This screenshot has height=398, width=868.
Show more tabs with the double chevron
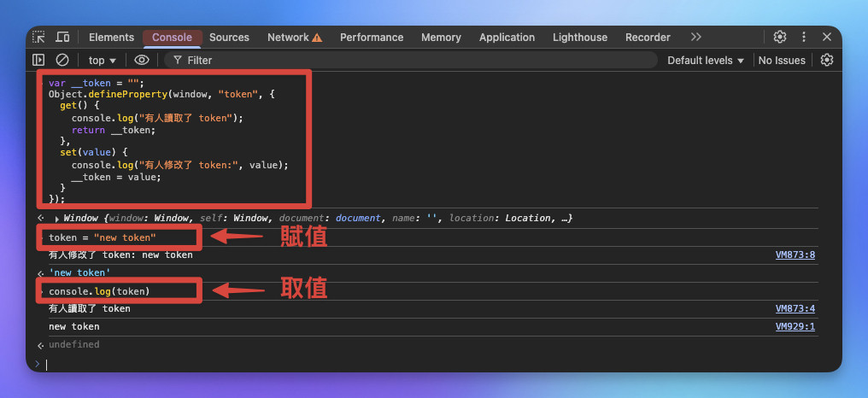coord(695,37)
